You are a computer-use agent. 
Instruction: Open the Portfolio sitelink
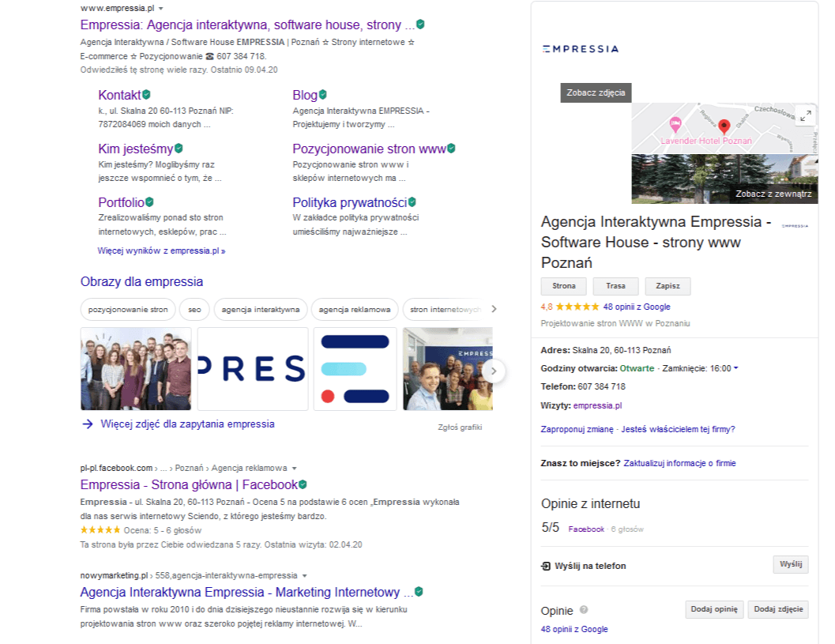[x=121, y=202]
